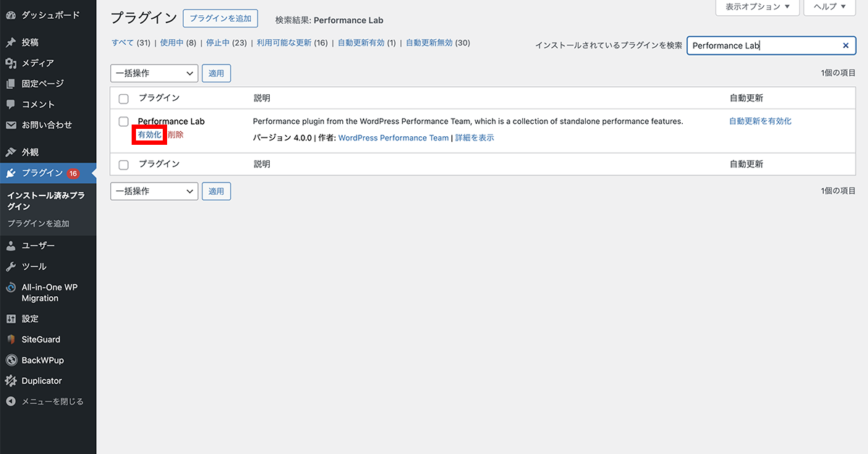The width and height of the screenshot is (868, 454).
Task: Activate Performance Lab via 有効化 link
Action: (x=149, y=135)
